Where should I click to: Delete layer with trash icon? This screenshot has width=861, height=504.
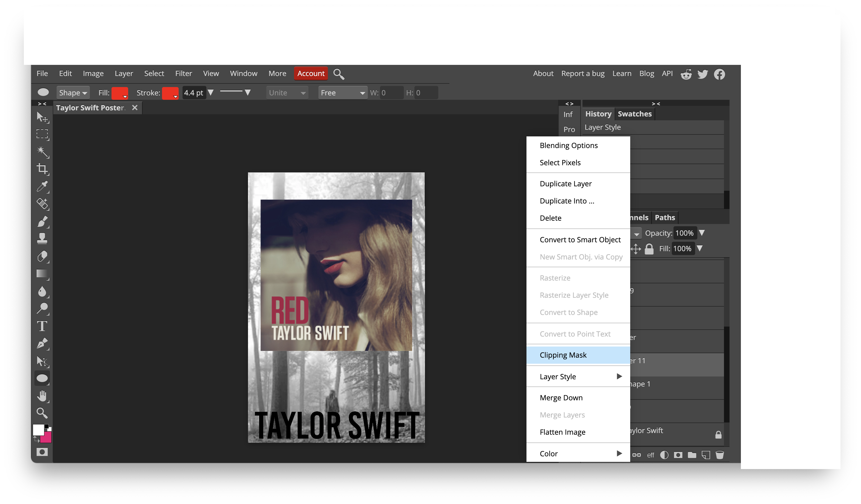coord(720,455)
